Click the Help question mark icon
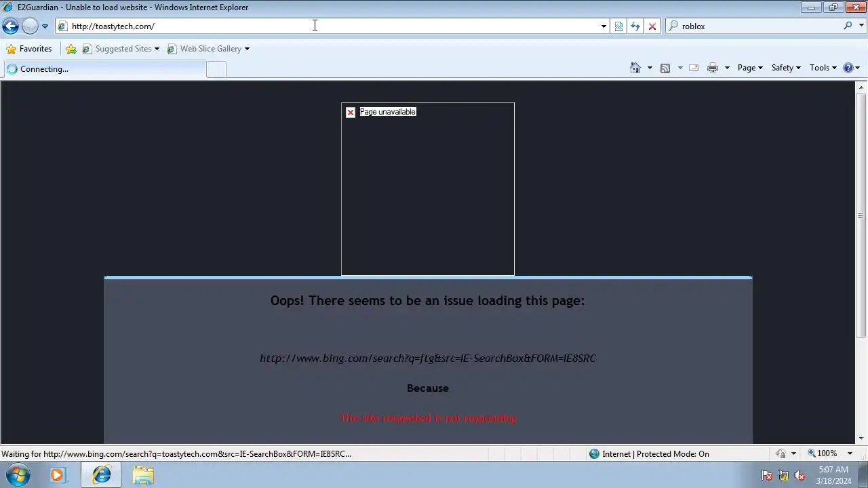The width and height of the screenshot is (868, 488). pos(848,68)
